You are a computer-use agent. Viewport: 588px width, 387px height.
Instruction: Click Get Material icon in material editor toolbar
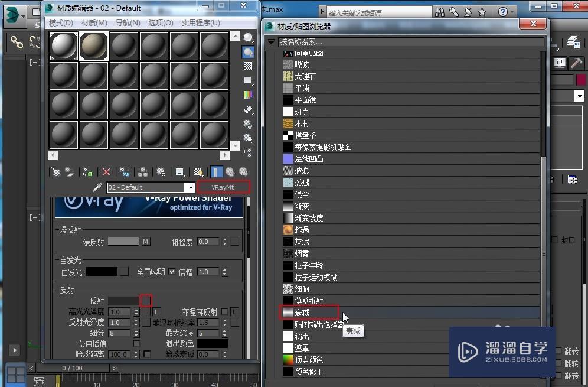[56, 172]
